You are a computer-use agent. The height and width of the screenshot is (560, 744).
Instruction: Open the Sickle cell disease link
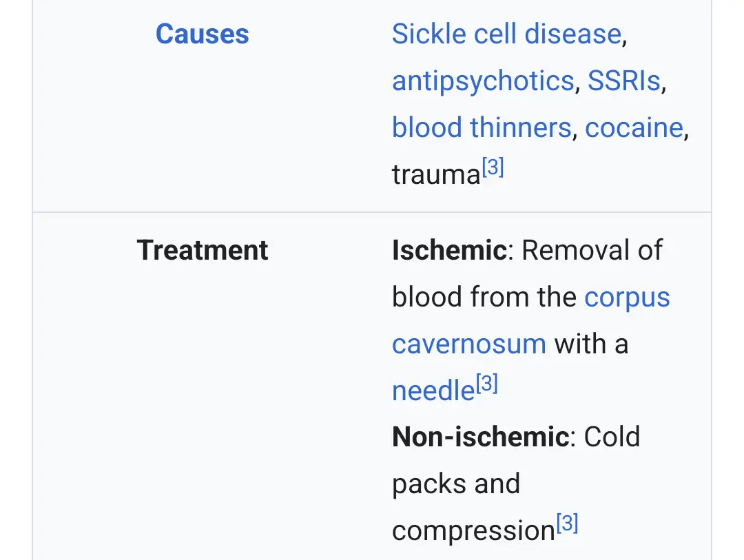point(506,34)
